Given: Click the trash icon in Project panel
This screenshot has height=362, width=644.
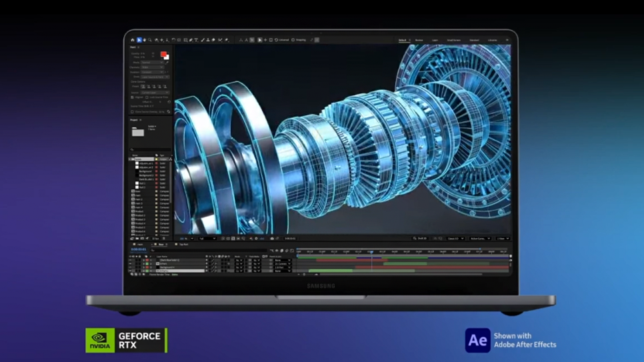Looking at the screenshot, I should 164,238.
